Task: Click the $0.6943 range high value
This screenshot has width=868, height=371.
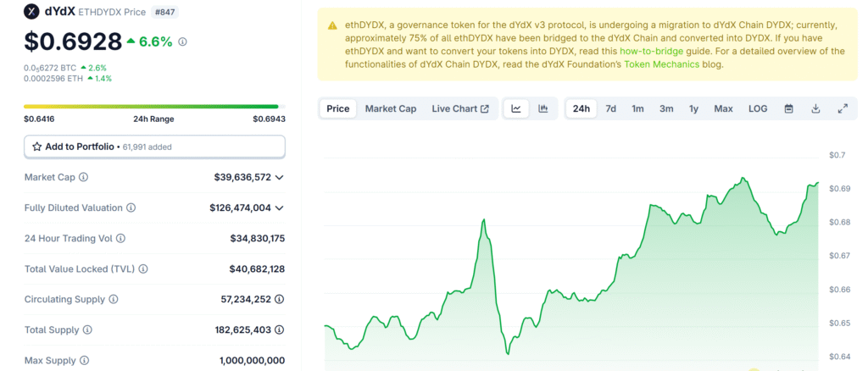Action: (x=269, y=119)
